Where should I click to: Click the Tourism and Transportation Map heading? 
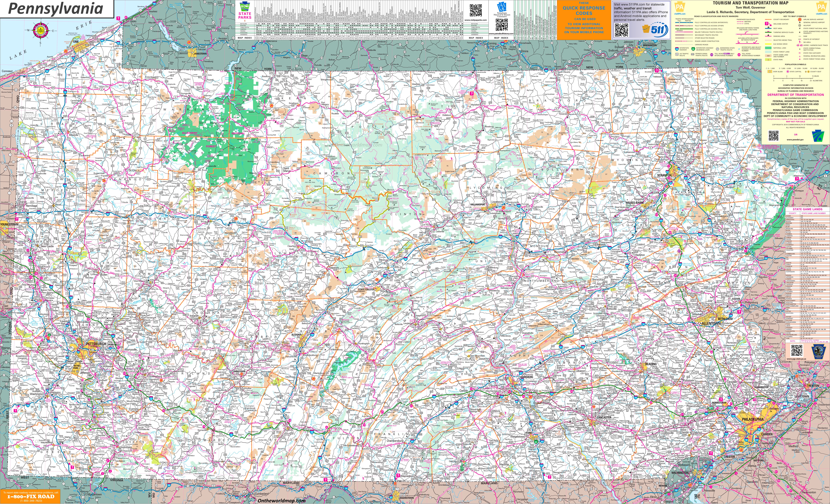(x=751, y=3)
